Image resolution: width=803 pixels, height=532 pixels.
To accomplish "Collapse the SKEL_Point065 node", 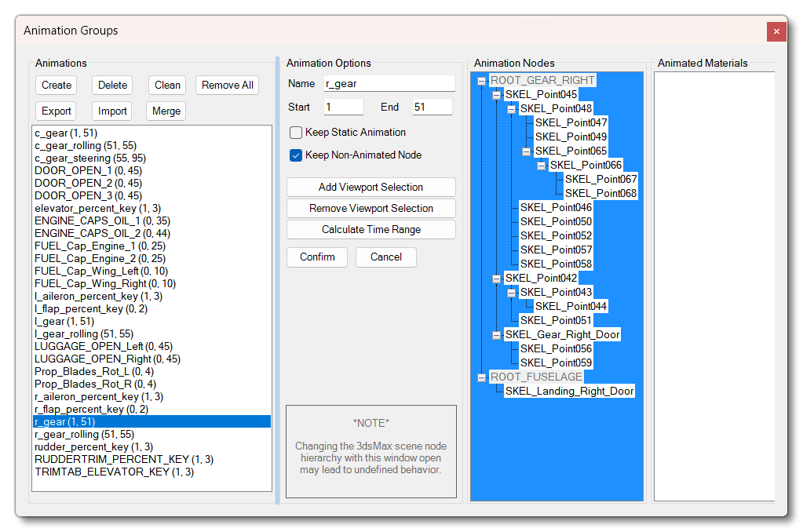I will (526, 151).
